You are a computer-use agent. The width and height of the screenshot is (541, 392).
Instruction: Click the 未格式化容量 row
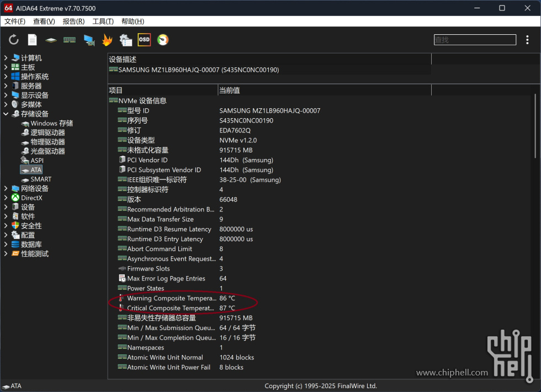click(269, 150)
